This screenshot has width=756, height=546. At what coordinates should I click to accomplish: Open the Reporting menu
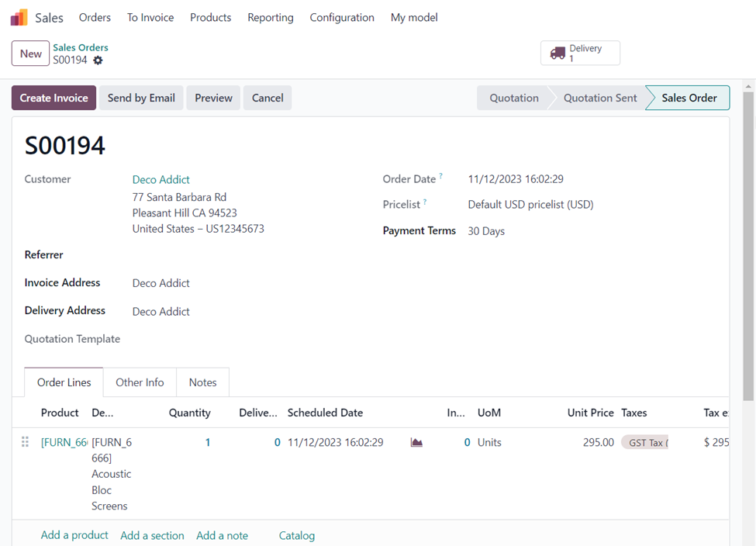coord(270,17)
